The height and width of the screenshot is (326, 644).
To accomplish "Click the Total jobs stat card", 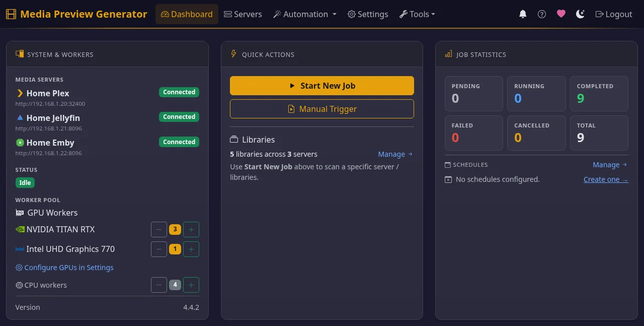I will (599, 133).
